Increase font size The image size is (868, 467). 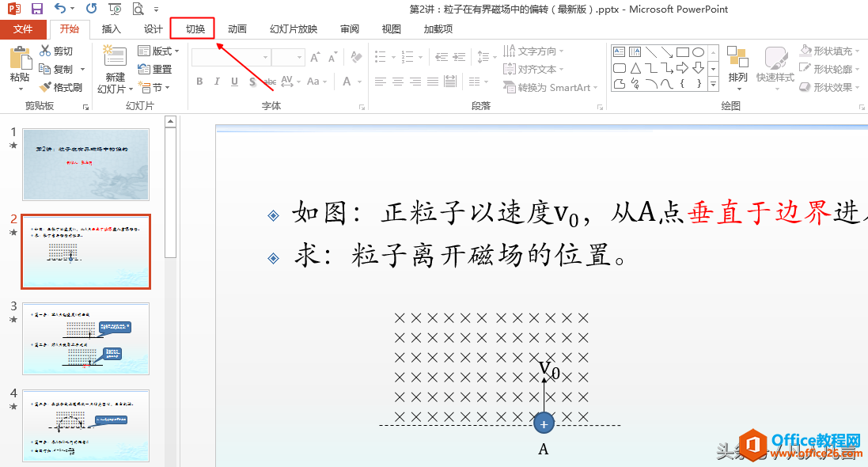(315, 57)
